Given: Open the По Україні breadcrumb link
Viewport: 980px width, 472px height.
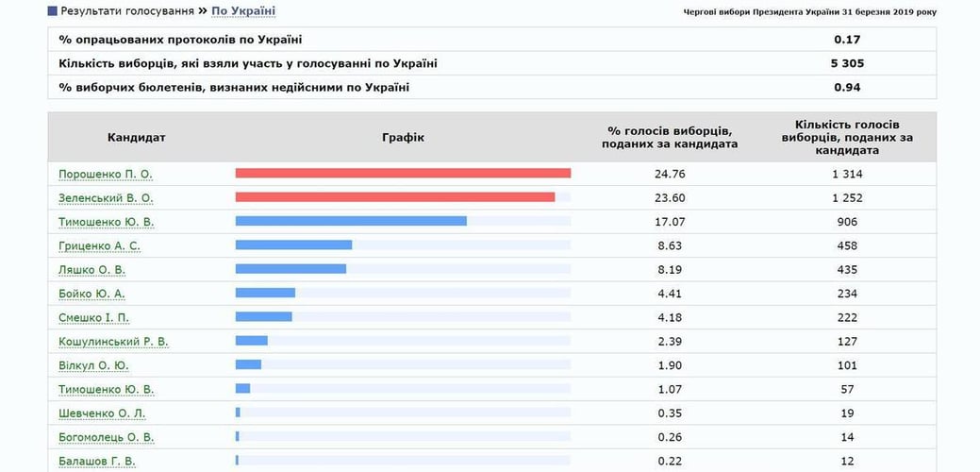Looking at the screenshot, I should click(x=243, y=11).
